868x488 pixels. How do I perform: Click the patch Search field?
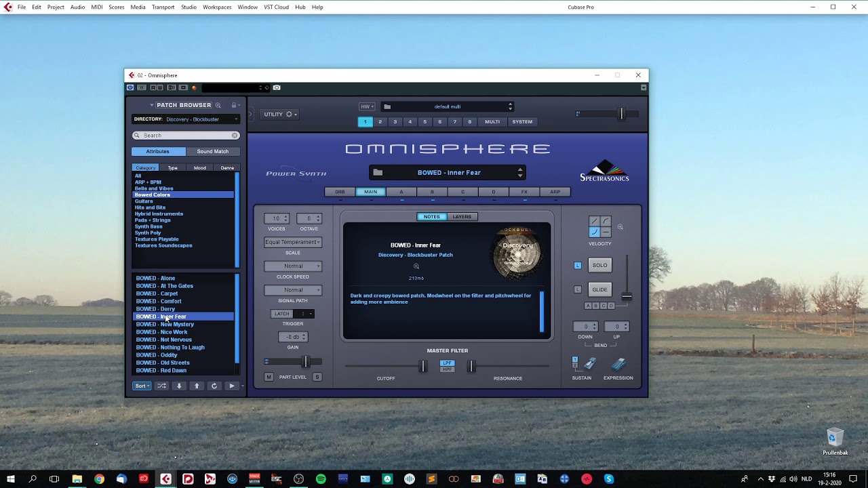[186, 136]
